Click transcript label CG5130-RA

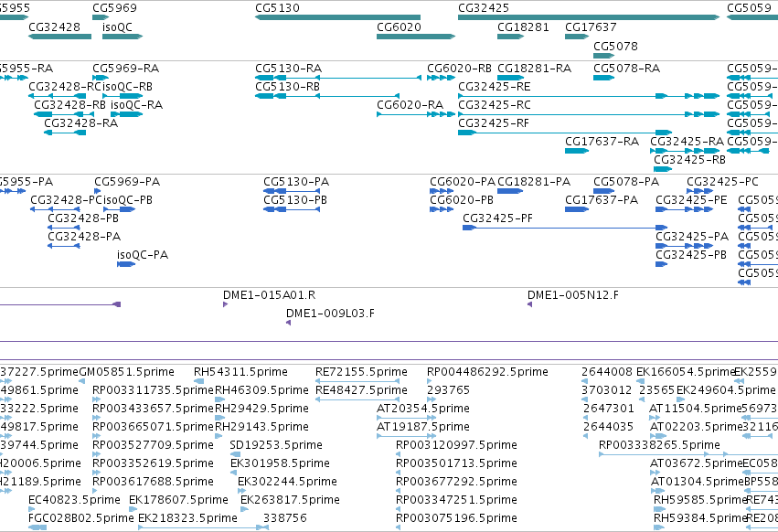(288, 69)
